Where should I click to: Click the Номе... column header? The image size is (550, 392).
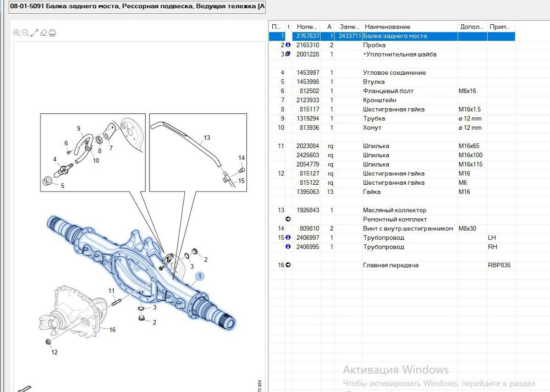(x=306, y=27)
